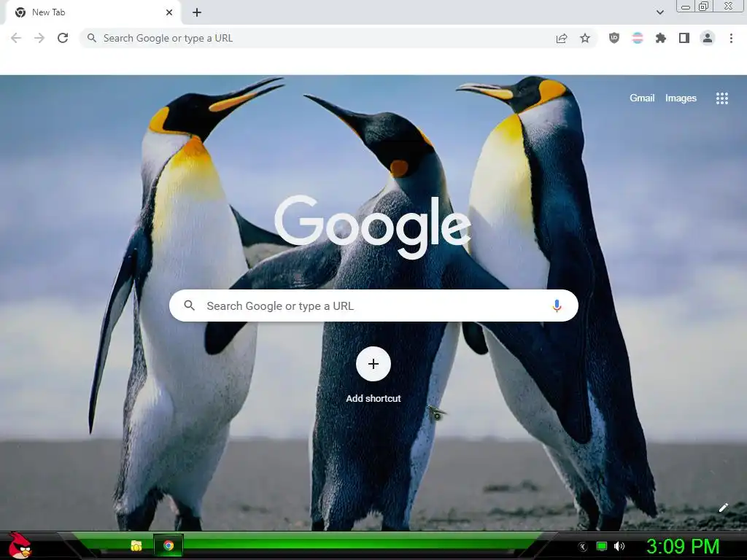Focus the Google search box on the page
Screen dimensions: 747x560
tap(373, 306)
